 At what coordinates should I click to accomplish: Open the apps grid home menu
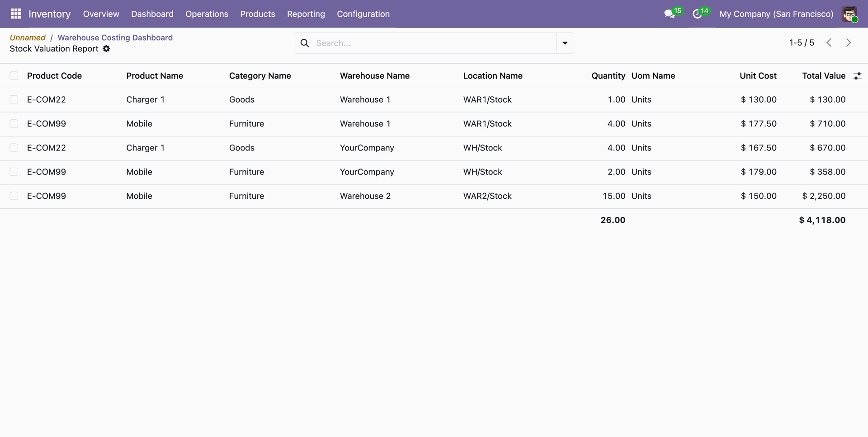pos(16,14)
